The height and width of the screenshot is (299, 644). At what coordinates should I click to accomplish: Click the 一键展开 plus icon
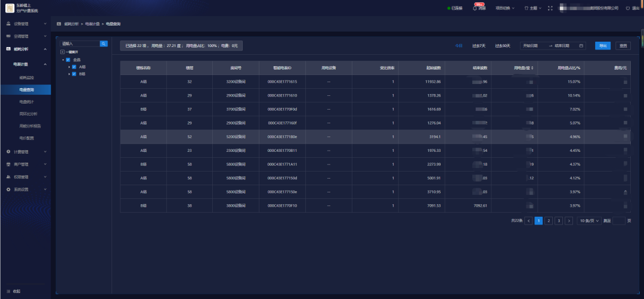pos(63,52)
